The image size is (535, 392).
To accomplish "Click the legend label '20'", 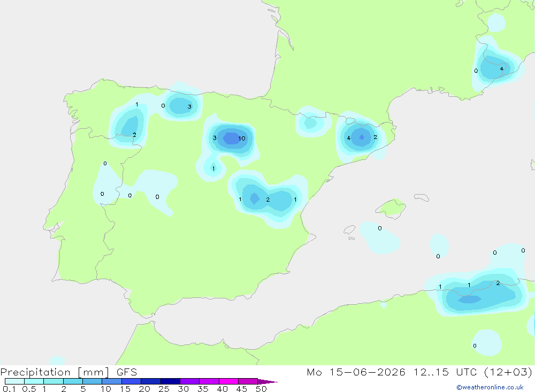I will 144,389.
